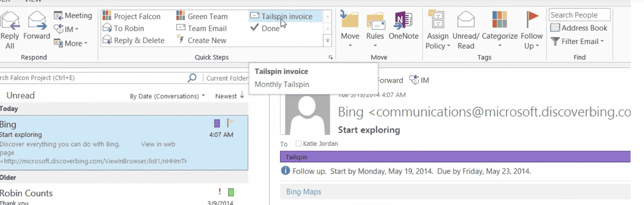Expand the Categorize dropdown

tap(500, 46)
